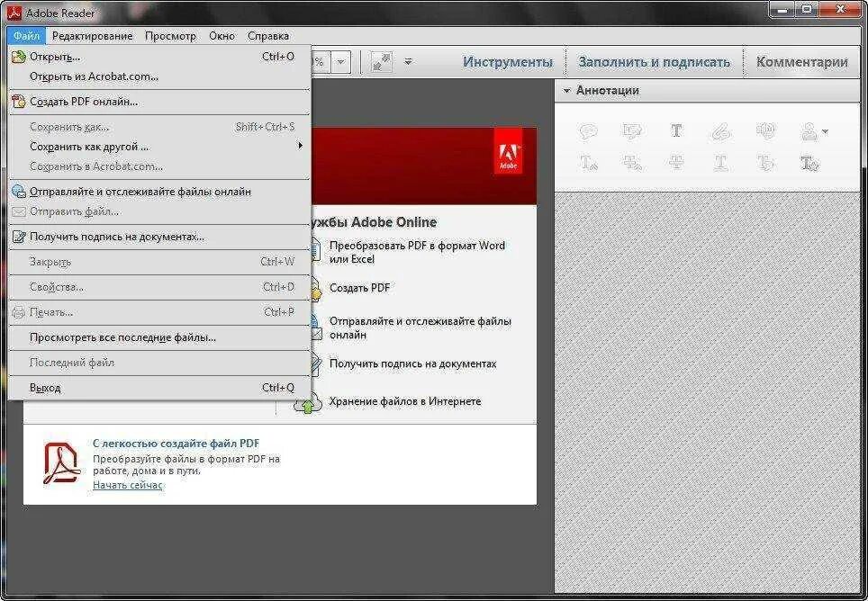868x601 pixels.
Task: Open the Заполнить и подписать pane
Action: [654, 62]
